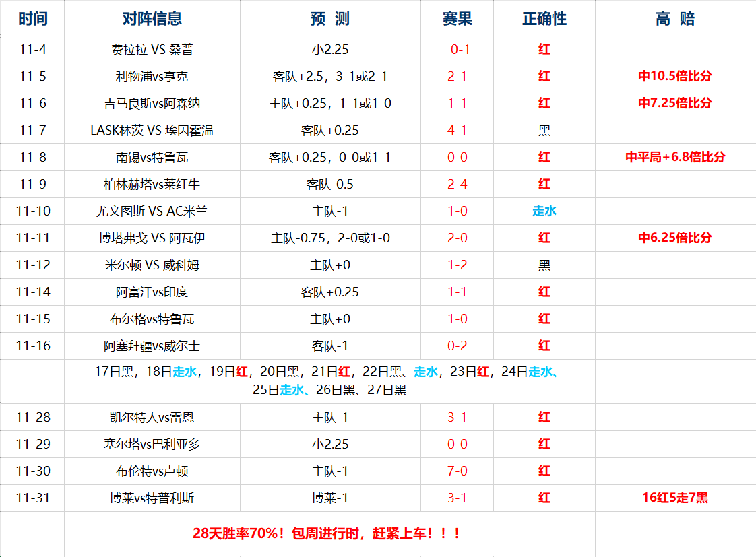Click the 对阵信息 column header
The width and height of the screenshot is (756, 557).
(x=152, y=19)
